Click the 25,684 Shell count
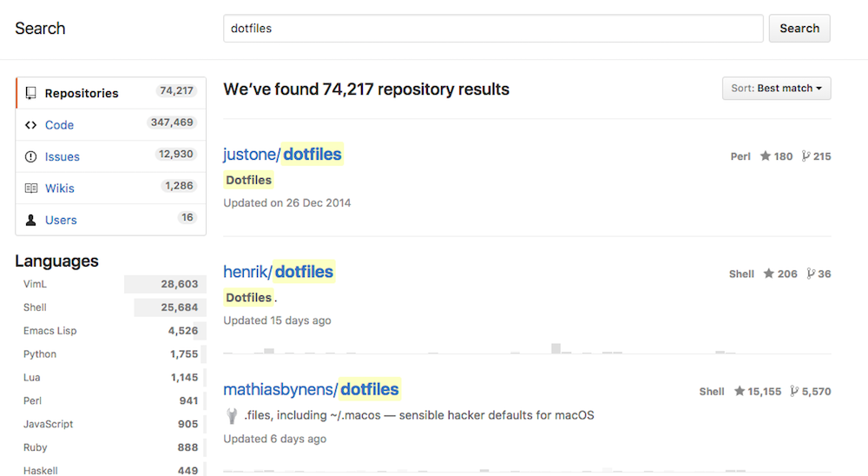This screenshot has width=868, height=476. (x=180, y=307)
